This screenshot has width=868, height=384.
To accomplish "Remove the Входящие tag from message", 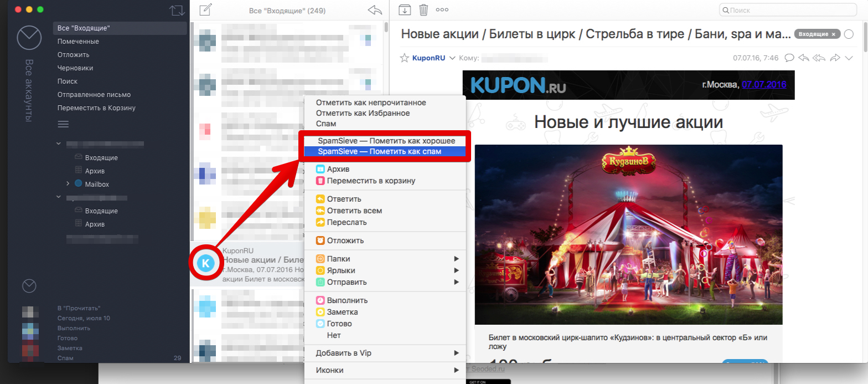I will click(833, 34).
